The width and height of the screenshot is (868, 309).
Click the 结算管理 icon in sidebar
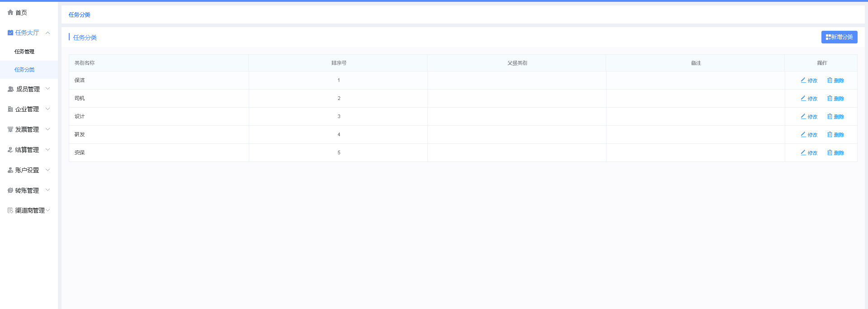click(x=10, y=150)
